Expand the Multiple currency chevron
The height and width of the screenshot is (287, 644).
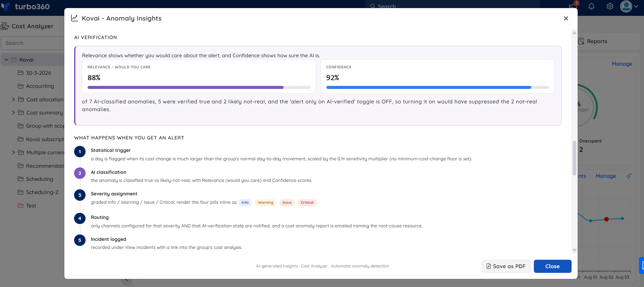coord(13,152)
